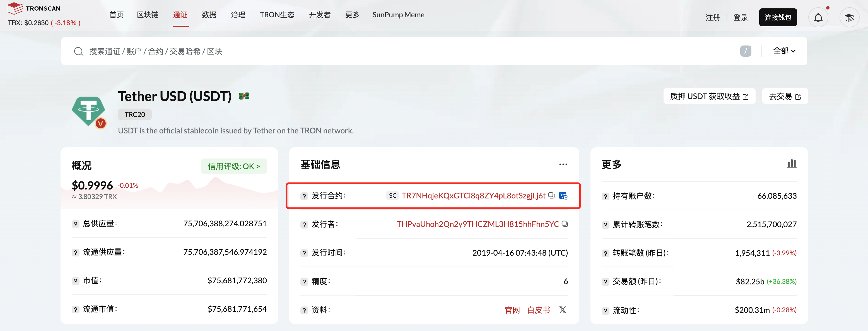This screenshot has width=868, height=331.
Task: Copy the issuing contract address
Action: click(x=551, y=195)
